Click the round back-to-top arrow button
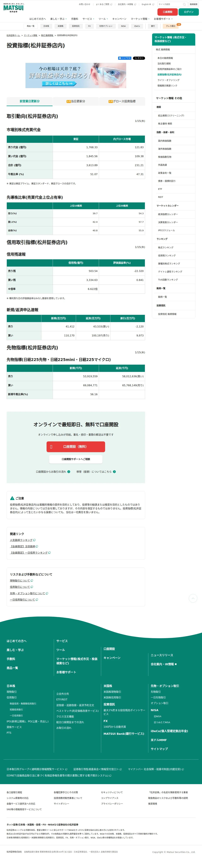The height and width of the screenshot is (868, 202). [193, 598]
